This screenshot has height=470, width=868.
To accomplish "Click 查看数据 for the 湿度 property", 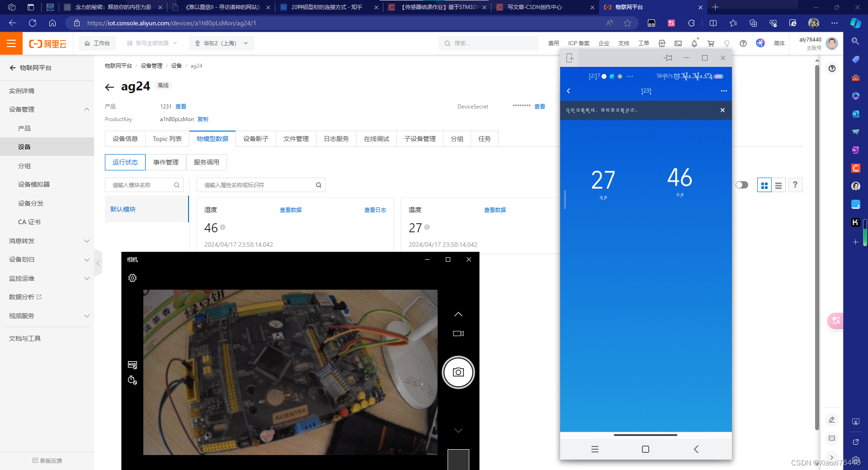I will 291,210.
